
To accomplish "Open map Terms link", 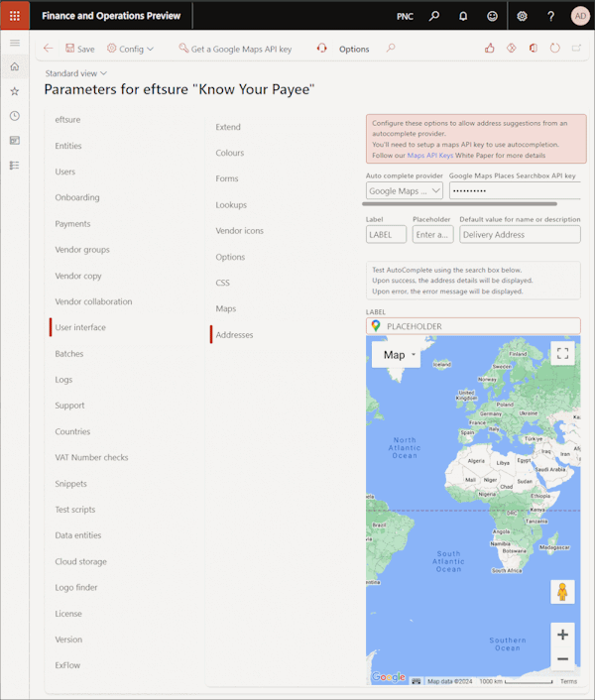I will coord(568,681).
